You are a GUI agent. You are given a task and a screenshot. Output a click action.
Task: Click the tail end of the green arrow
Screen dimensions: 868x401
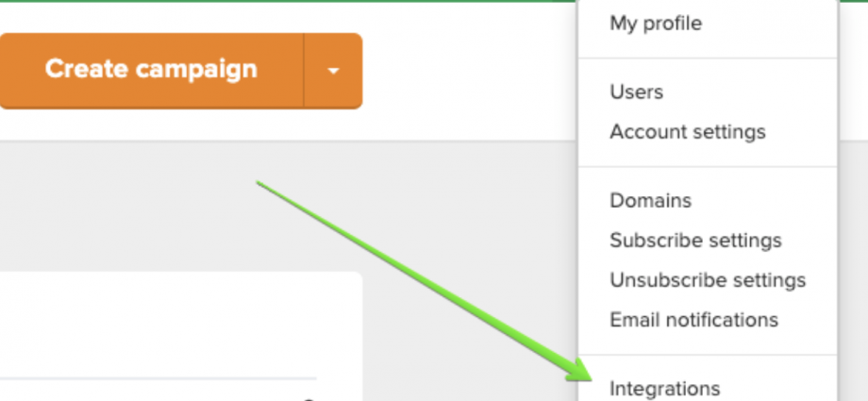pos(261,184)
